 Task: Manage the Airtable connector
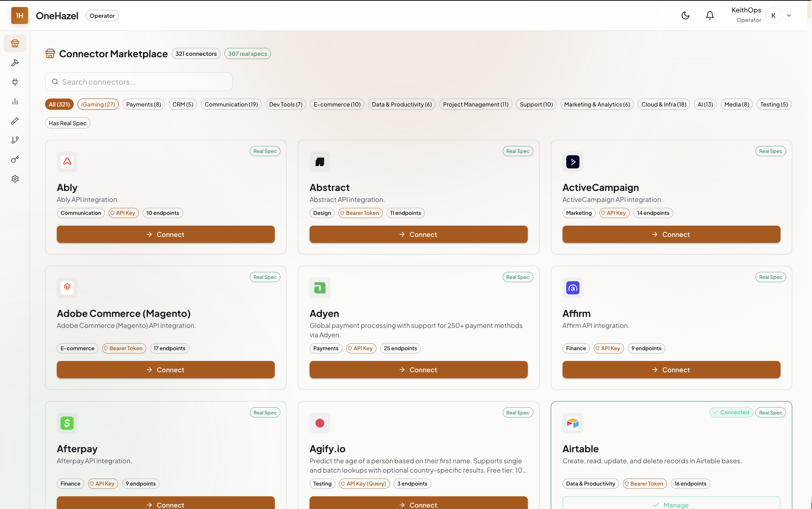(x=671, y=503)
